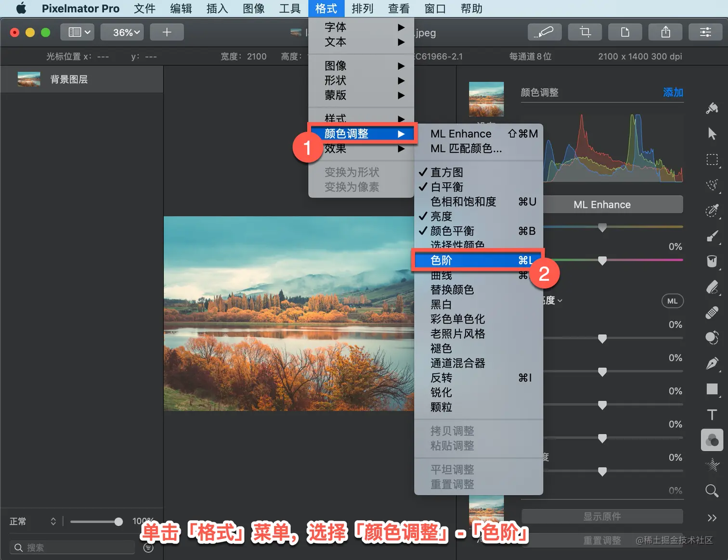The width and height of the screenshot is (728, 560).
Task: Select the Color Adjustments tool
Action: (x=712, y=440)
